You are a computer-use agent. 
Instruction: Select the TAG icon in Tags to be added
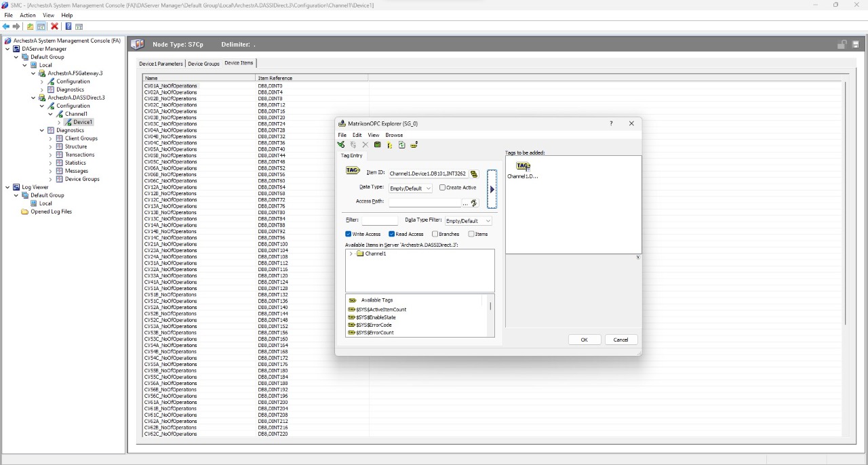coord(523,166)
